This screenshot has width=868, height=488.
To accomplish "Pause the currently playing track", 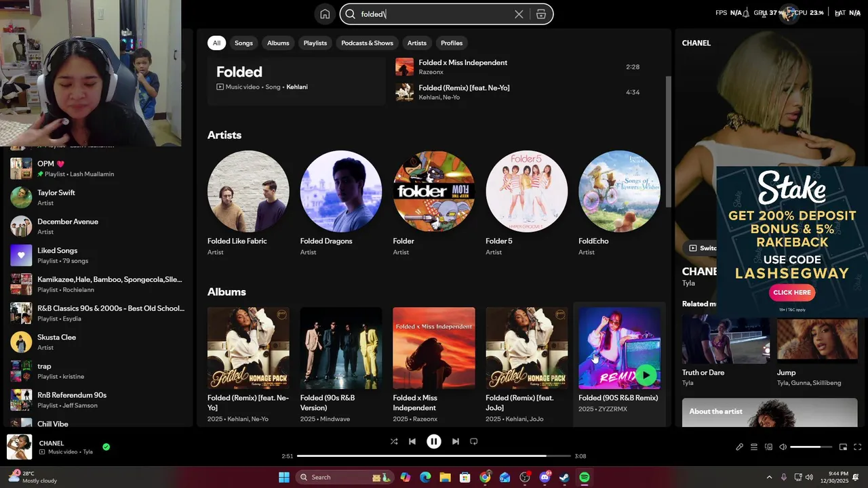I will click(x=434, y=441).
